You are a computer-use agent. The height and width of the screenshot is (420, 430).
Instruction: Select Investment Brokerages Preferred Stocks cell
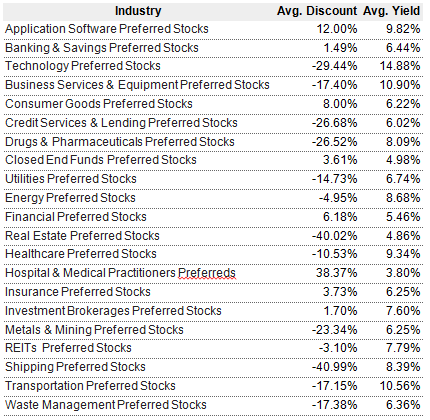point(113,311)
